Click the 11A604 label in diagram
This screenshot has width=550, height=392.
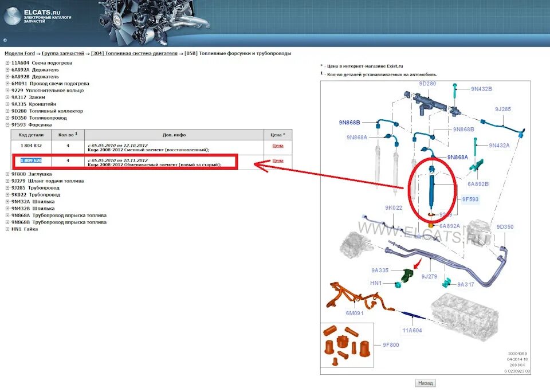coord(412,330)
